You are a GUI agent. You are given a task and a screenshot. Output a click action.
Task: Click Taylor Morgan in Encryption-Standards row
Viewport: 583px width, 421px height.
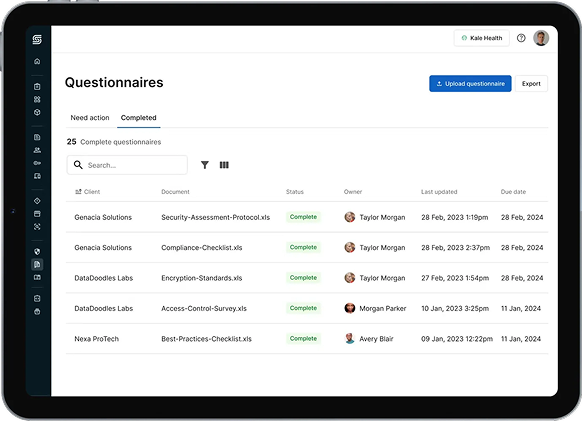click(x=382, y=278)
